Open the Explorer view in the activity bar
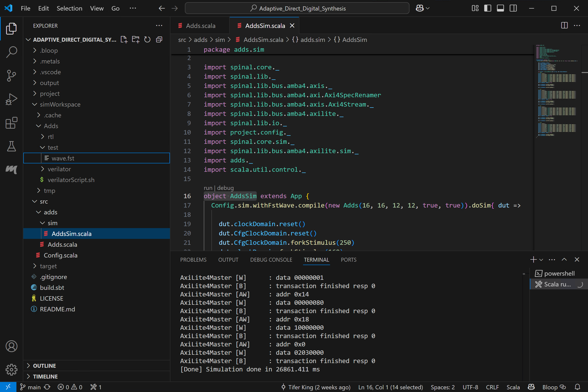 click(x=11, y=28)
